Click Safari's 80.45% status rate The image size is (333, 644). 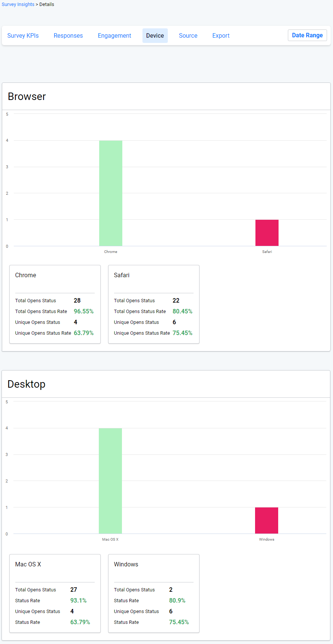click(x=182, y=312)
